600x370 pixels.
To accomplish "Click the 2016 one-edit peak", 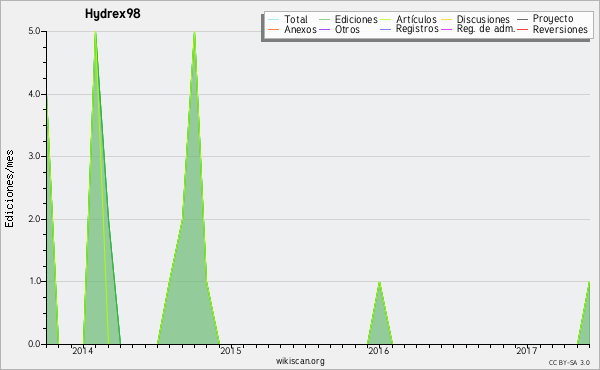I will coord(379,282).
